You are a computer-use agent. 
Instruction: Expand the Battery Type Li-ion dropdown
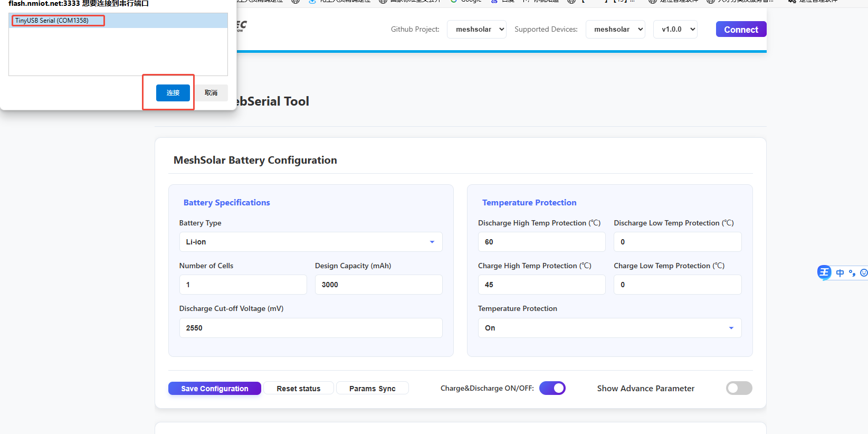click(310, 242)
